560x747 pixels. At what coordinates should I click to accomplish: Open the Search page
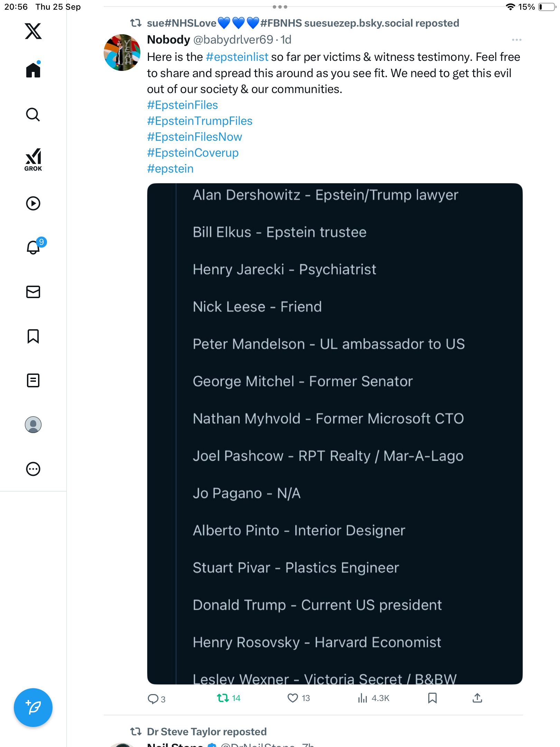tap(33, 114)
